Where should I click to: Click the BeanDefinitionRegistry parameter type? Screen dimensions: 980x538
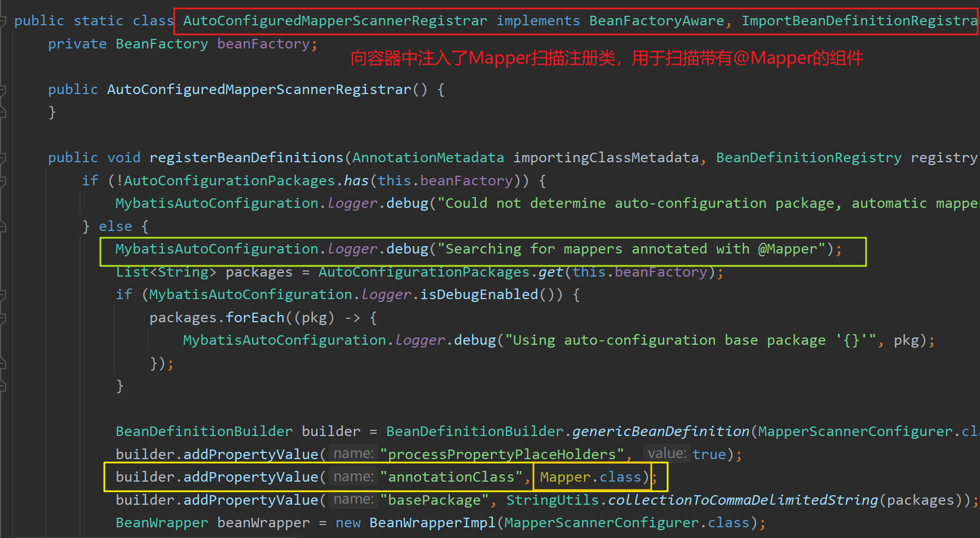tap(809, 158)
